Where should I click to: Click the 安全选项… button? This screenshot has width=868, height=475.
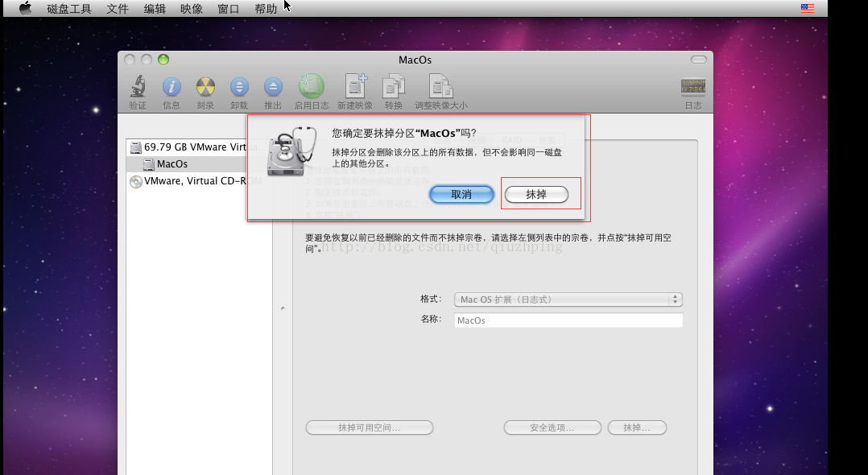click(552, 427)
